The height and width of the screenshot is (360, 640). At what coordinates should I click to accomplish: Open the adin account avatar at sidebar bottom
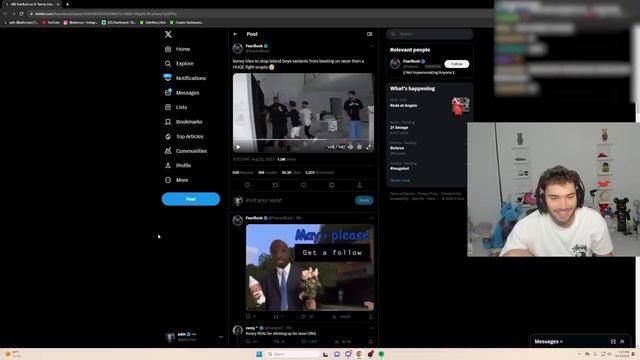click(x=170, y=337)
